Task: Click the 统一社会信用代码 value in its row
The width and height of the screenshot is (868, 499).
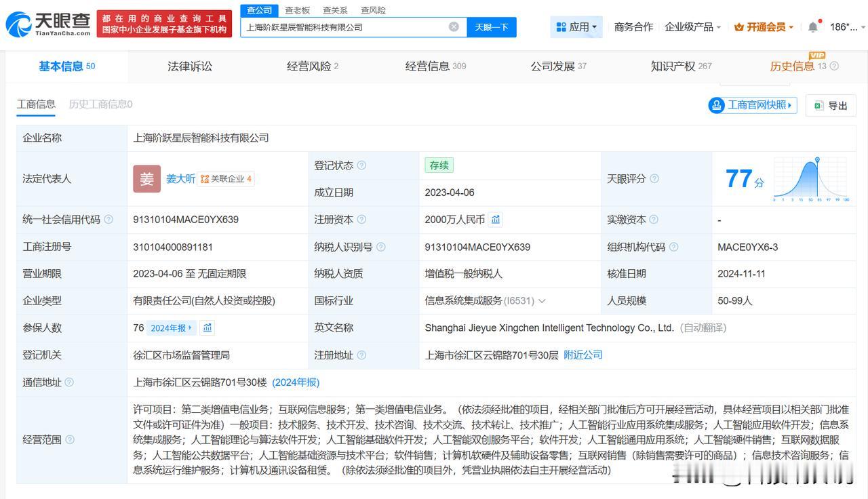Action: click(186, 220)
